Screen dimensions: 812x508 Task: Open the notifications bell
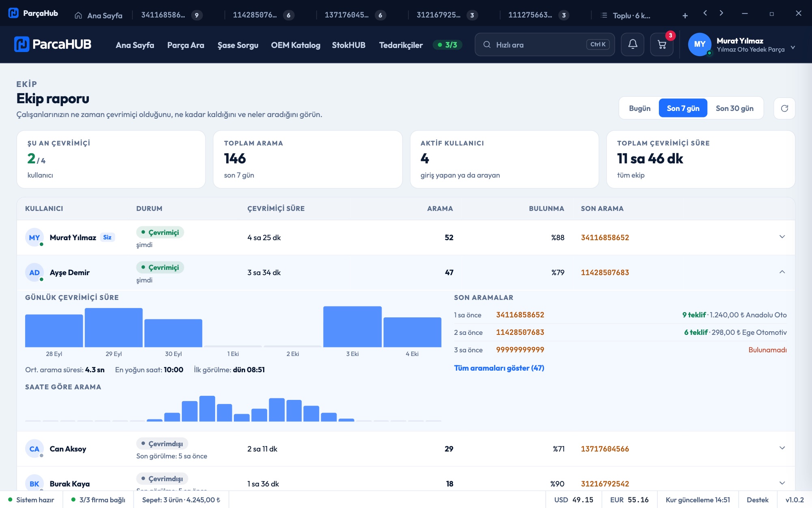pos(633,44)
